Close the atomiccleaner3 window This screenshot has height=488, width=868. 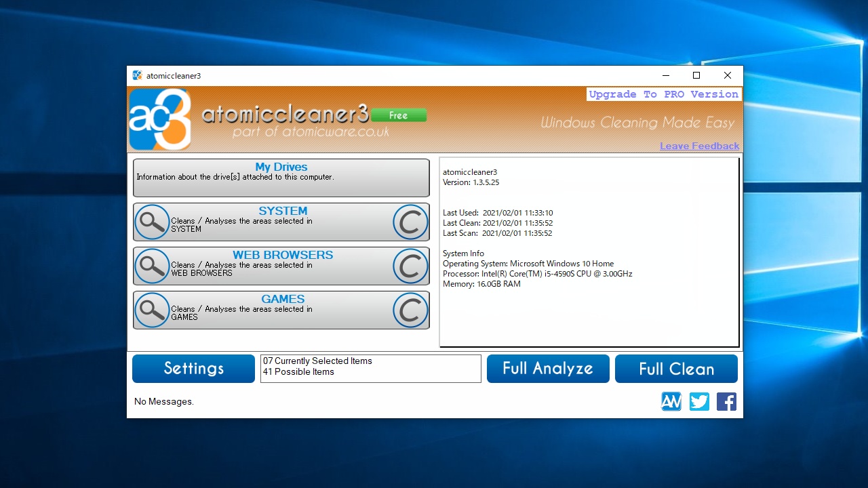[728, 75]
